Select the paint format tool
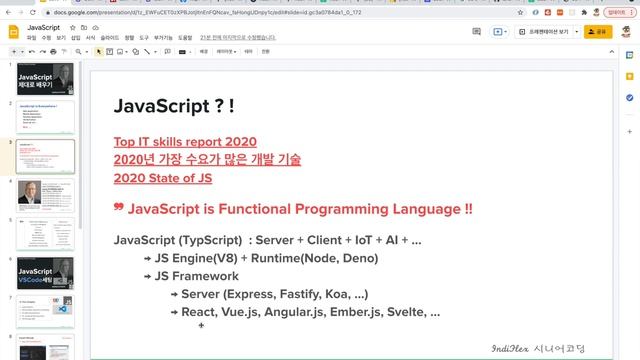 pos(64,52)
